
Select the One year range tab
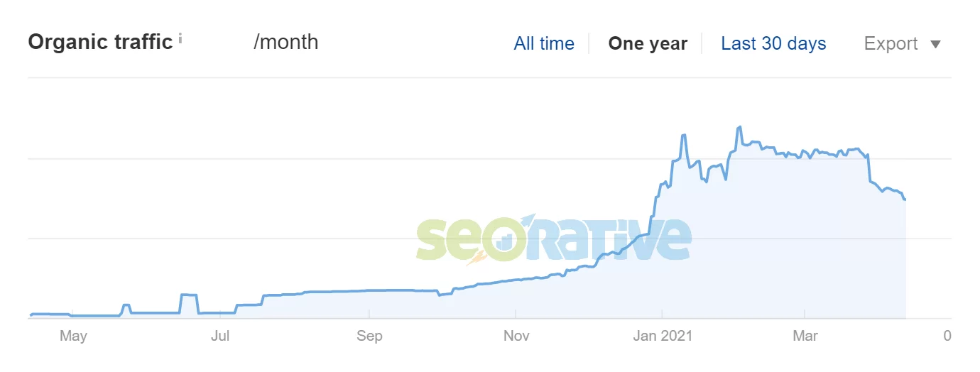pyautogui.click(x=648, y=43)
